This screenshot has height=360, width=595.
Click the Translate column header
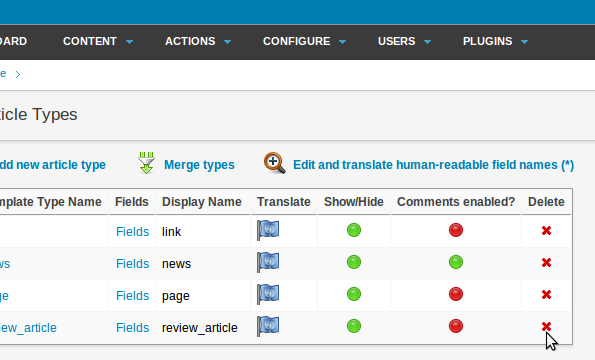283,201
